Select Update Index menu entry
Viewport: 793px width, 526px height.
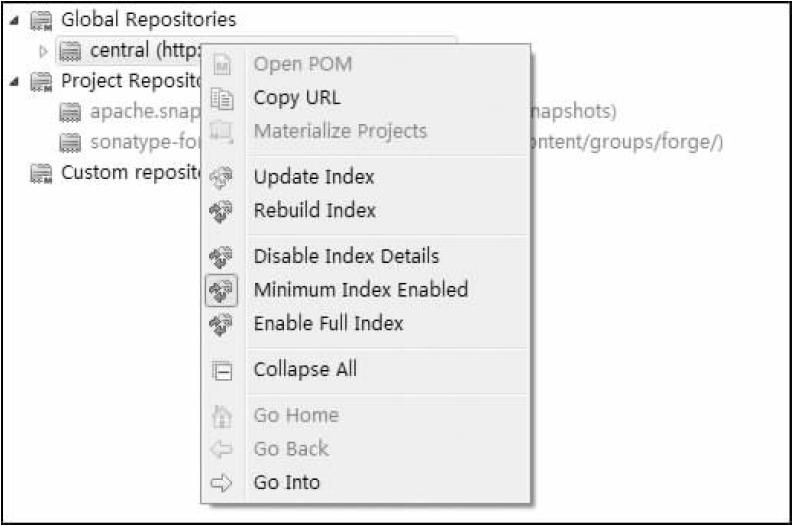(314, 178)
